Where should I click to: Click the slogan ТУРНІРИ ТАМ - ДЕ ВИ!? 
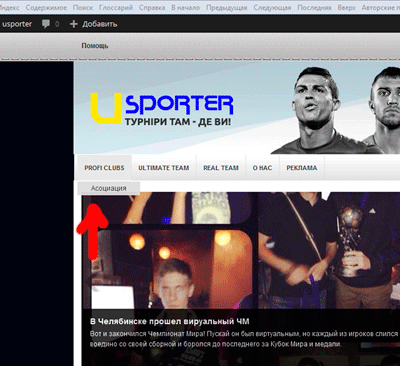pyautogui.click(x=178, y=122)
